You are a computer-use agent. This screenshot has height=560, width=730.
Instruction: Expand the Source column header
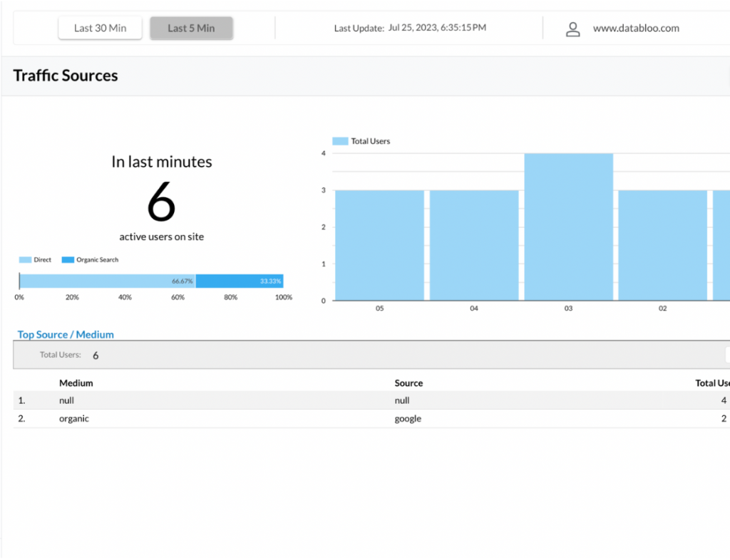[x=408, y=383]
